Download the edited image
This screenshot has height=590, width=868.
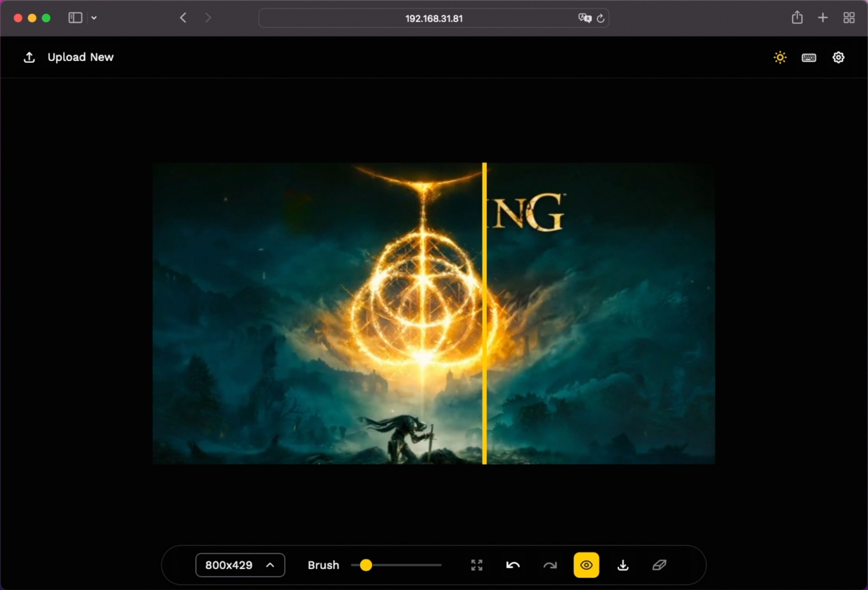623,565
